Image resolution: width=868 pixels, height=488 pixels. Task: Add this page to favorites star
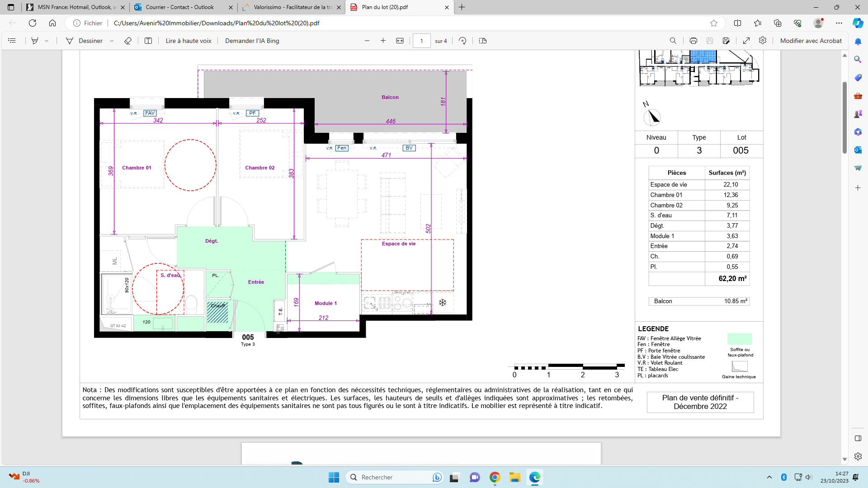pyautogui.click(x=714, y=23)
